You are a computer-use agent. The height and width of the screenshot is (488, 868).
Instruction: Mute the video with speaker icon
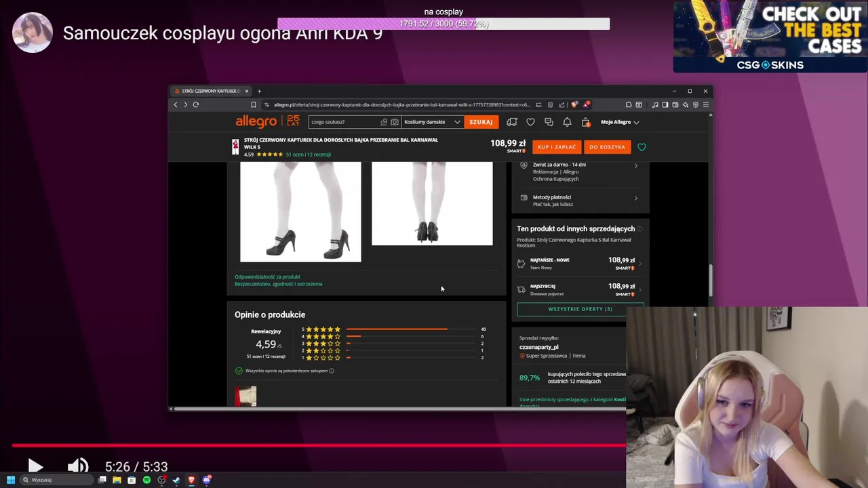(78, 466)
